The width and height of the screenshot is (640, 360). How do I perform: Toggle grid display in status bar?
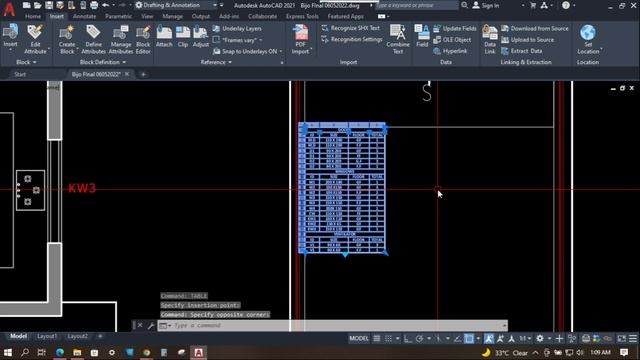click(x=377, y=338)
